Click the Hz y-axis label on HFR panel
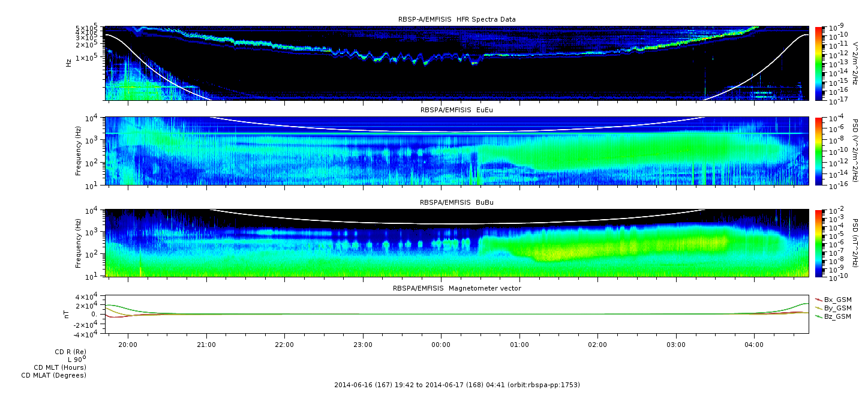The width and height of the screenshot is (868, 395). (69, 62)
